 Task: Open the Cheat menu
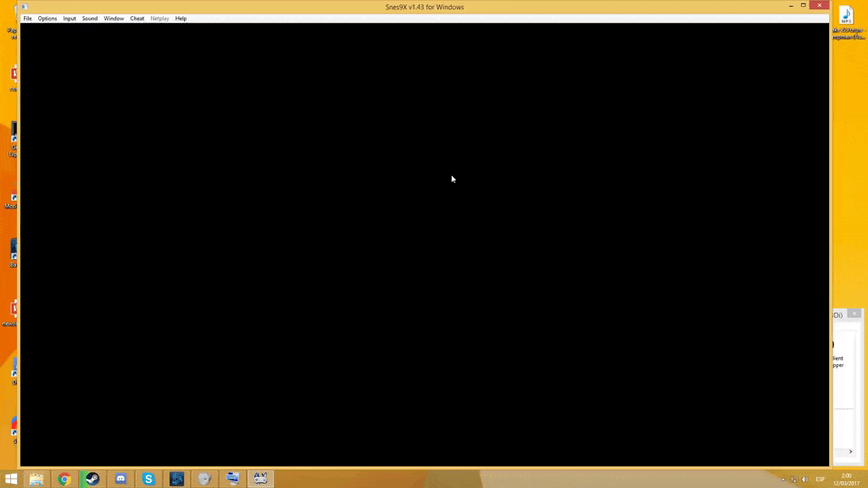136,18
